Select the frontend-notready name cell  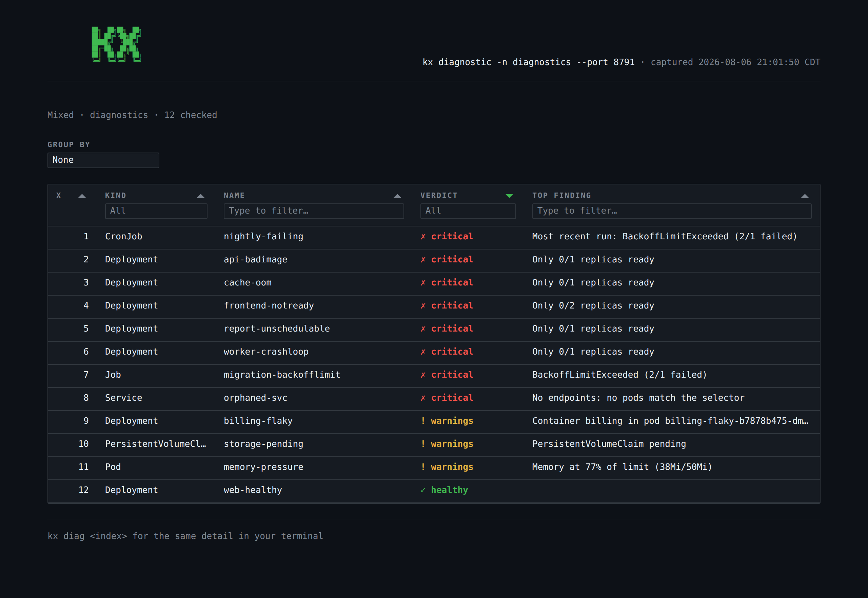click(x=269, y=306)
